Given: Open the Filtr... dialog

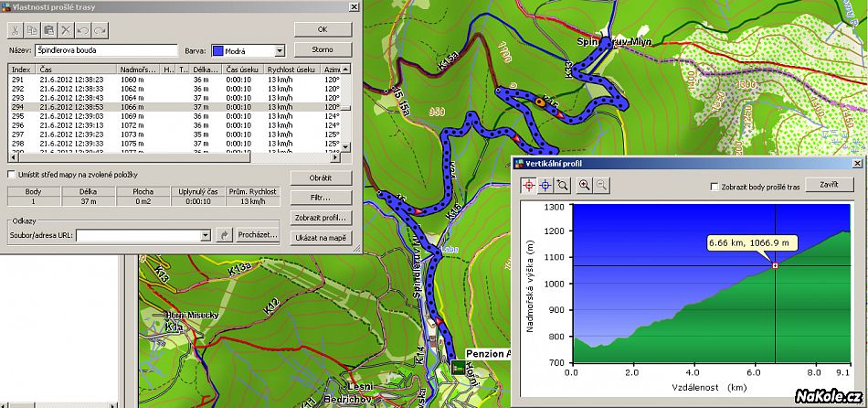Looking at the screenshot, I should 321,198.
